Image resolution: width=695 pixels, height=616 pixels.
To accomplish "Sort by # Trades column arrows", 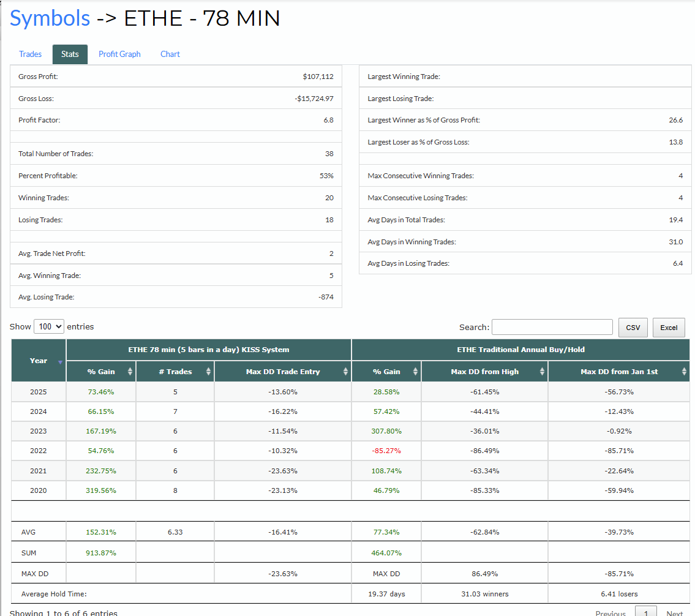I will coord(208,371).
